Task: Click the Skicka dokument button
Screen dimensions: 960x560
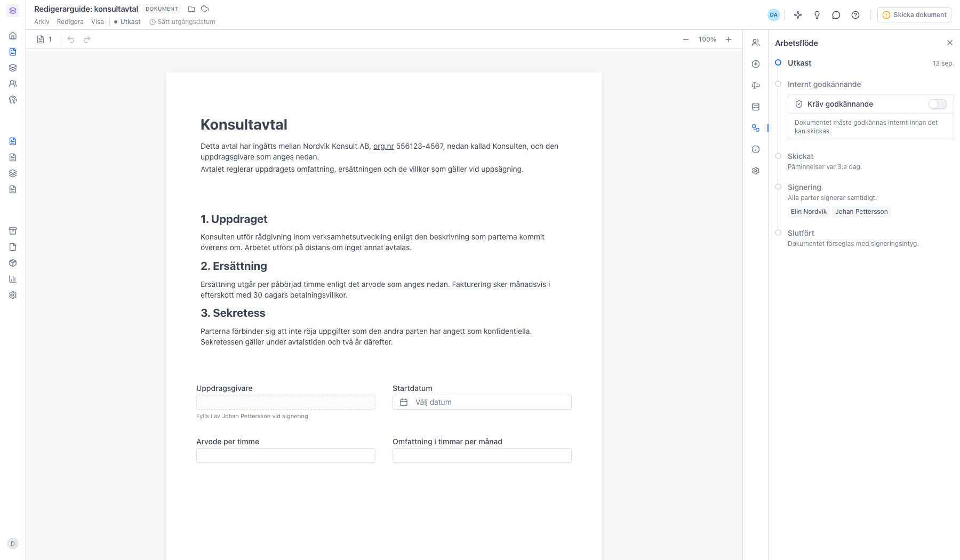Action: 915,15
